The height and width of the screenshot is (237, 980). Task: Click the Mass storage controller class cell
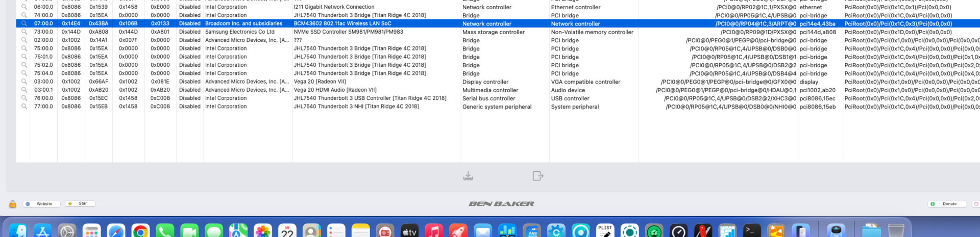[x=494, y=32]
